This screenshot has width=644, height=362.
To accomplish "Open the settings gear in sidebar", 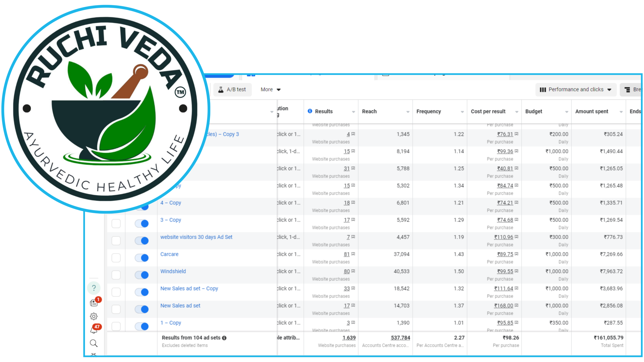I will coord(94,316).
